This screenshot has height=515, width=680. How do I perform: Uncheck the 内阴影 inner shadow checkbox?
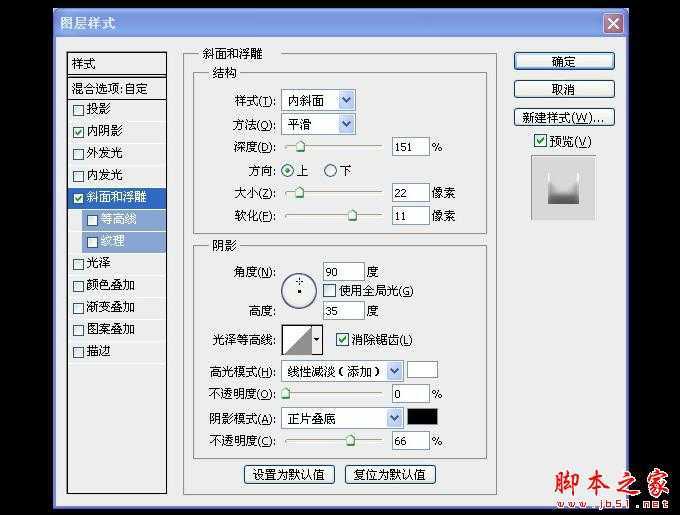78,132
